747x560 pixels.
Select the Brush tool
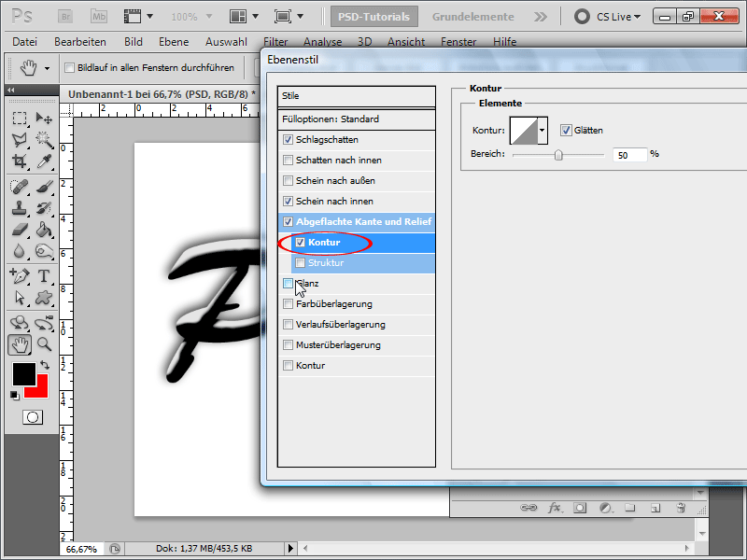pos(44,186)
